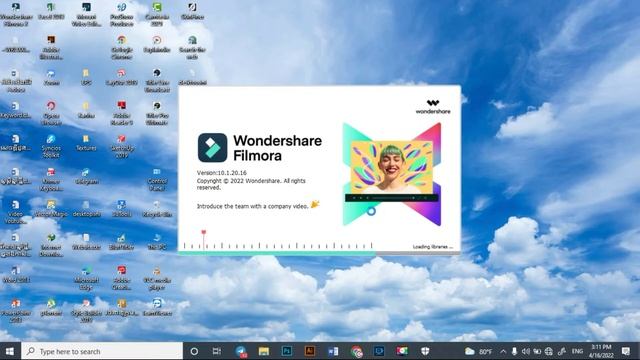Select the Video YouTube file on the desktop
Viewport: 640px width, 360px height.
16,212
